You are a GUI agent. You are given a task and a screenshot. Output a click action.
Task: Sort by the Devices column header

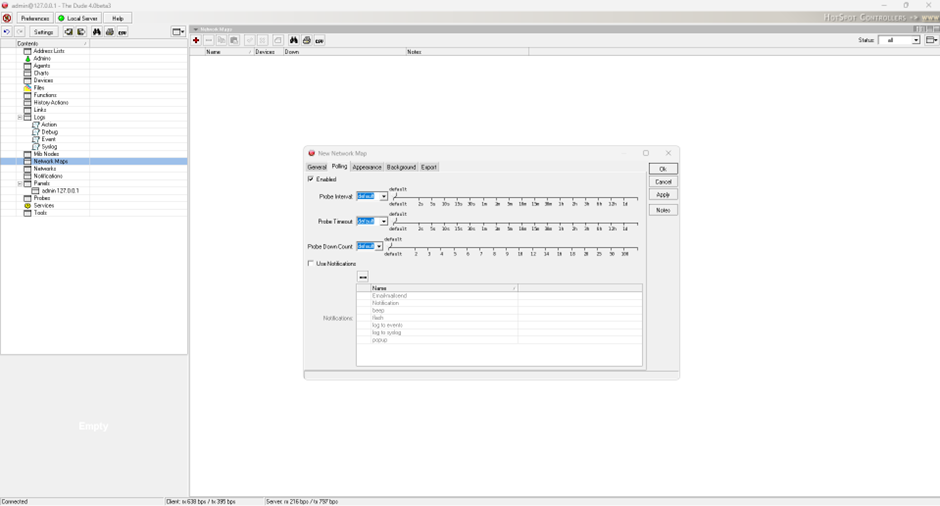(267, 52)
